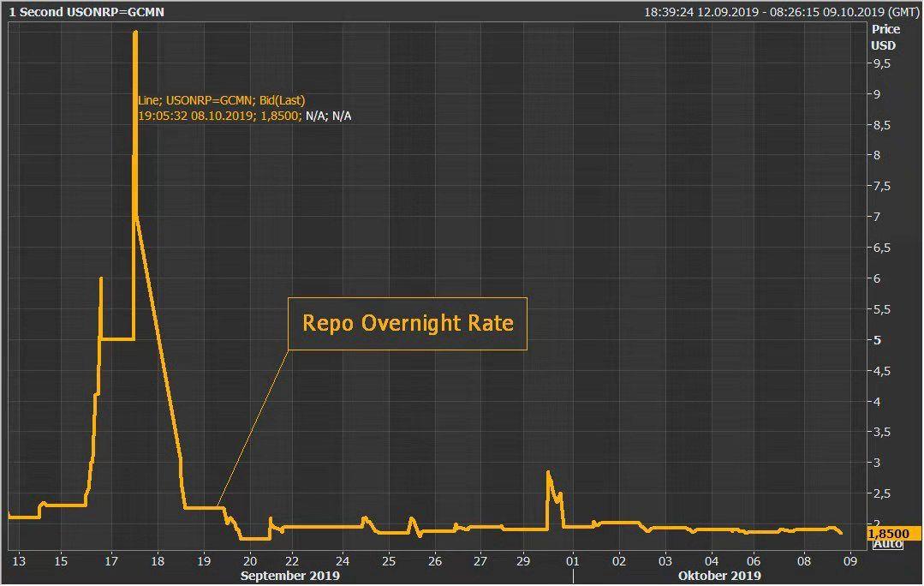Click the Oktober 2019 month label
This screenshot has height=586, width=924.
pos(719,576)
